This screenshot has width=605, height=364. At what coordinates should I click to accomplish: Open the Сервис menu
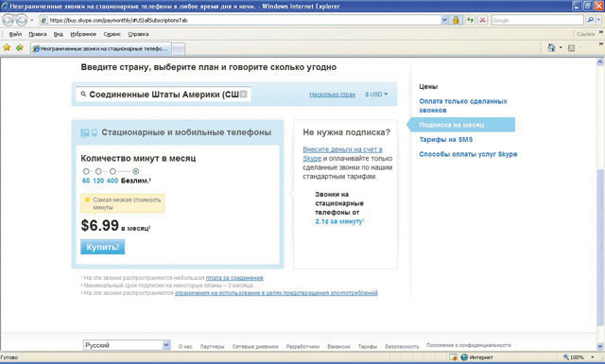(112, 34)
